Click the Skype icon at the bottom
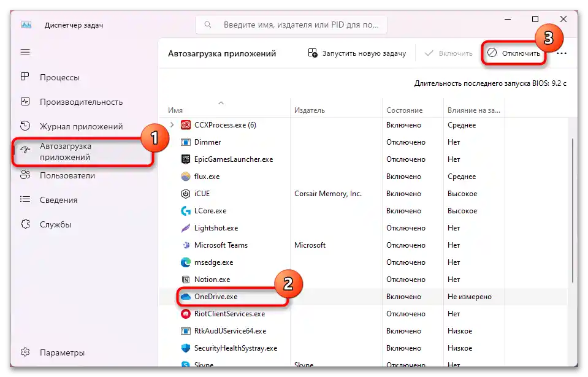The image size is (588, 377). coord(185,364)
